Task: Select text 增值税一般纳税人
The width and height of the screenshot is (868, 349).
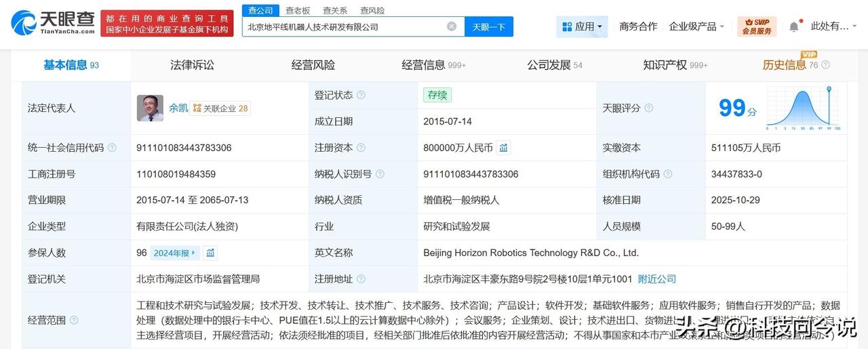Action: (461, 200)
